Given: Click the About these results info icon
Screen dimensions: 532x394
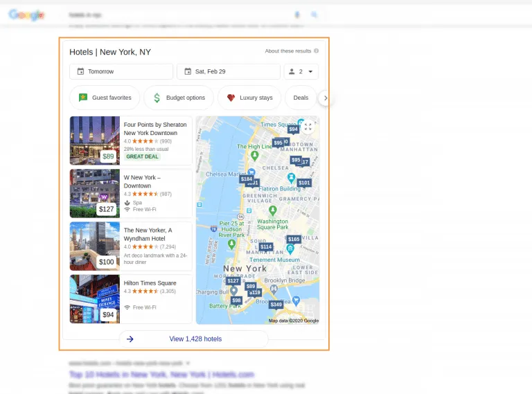Looking at the screenshot, I should (x=316, y=51).
